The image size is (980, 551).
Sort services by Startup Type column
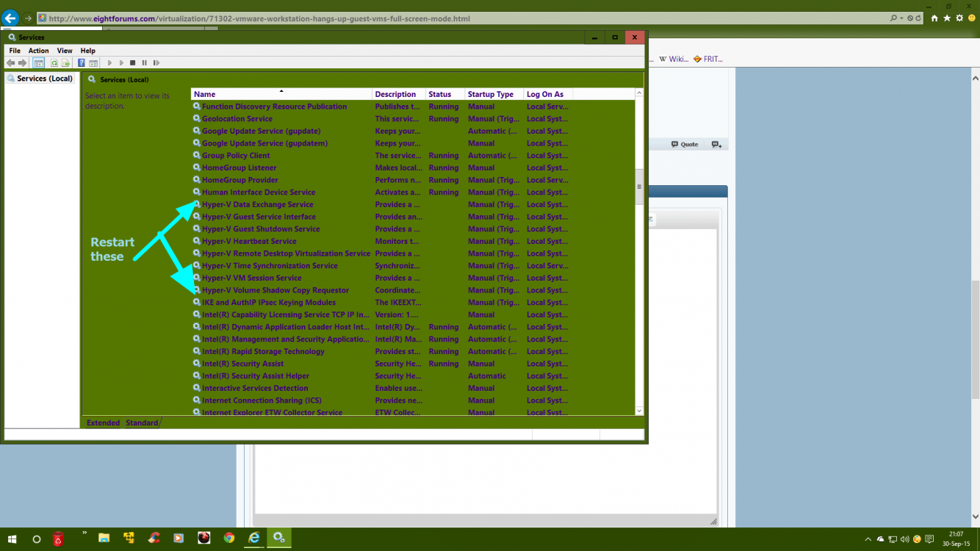[490, 94]
